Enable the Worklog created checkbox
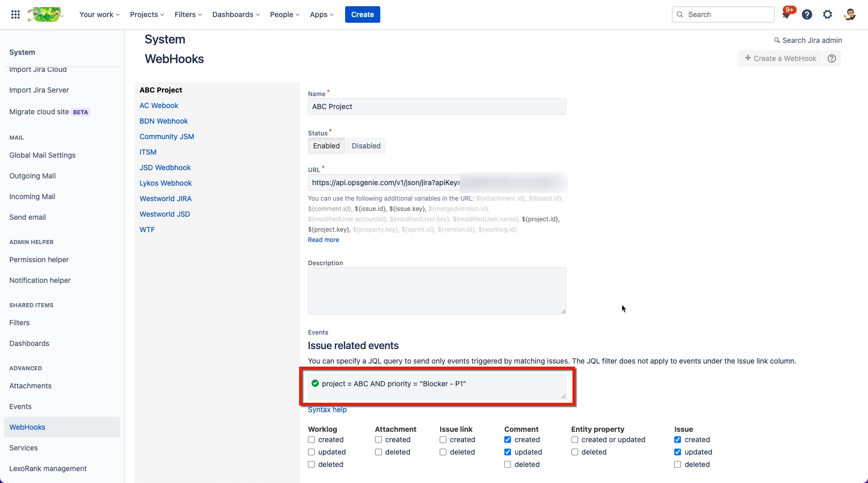 coord(311,439)
